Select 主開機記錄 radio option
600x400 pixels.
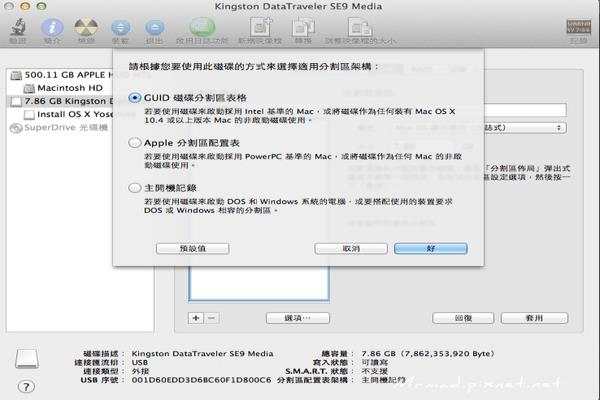pos(134,188)
